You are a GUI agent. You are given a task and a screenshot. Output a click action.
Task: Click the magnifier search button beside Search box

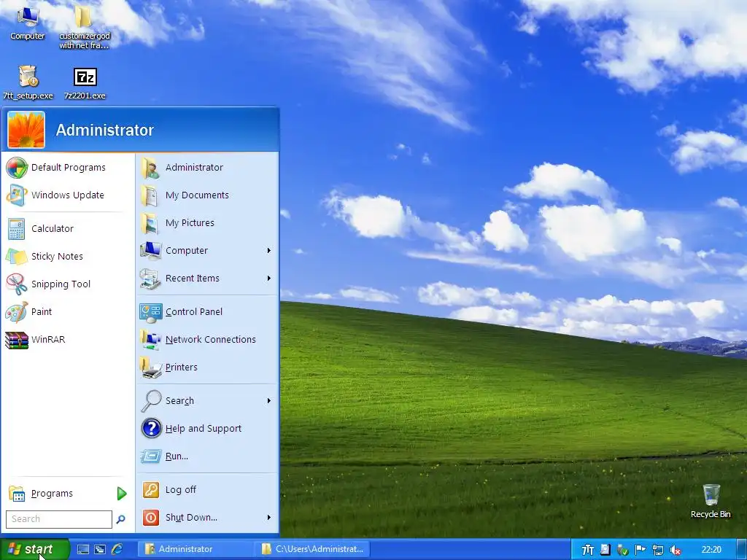point(121,519)
